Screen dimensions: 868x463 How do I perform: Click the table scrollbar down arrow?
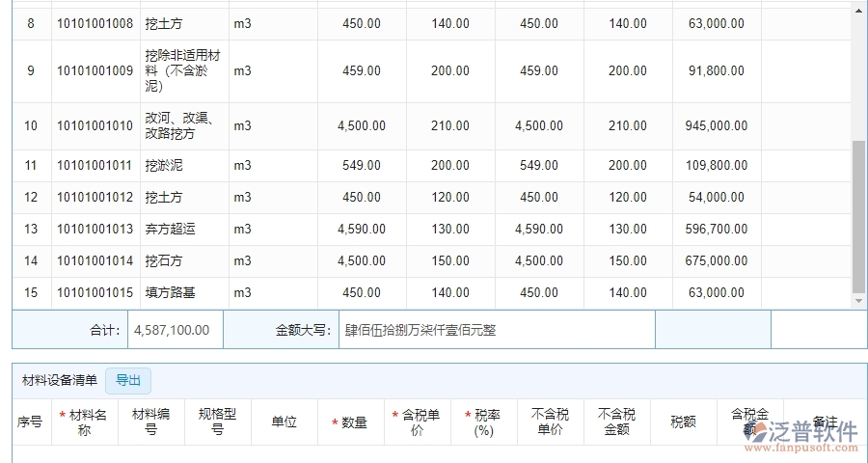[x=859, y=301]
